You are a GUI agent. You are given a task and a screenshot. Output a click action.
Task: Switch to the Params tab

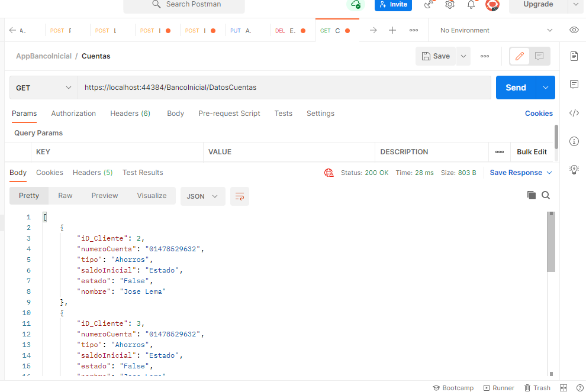pyautogui.click(x=24, y=114)
